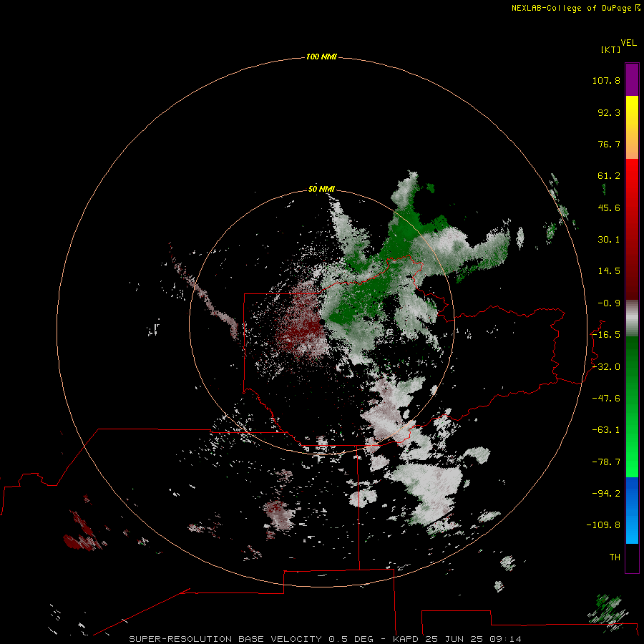
Task: Click the 92.3 velocity scale value
Action: click(609, 112)
